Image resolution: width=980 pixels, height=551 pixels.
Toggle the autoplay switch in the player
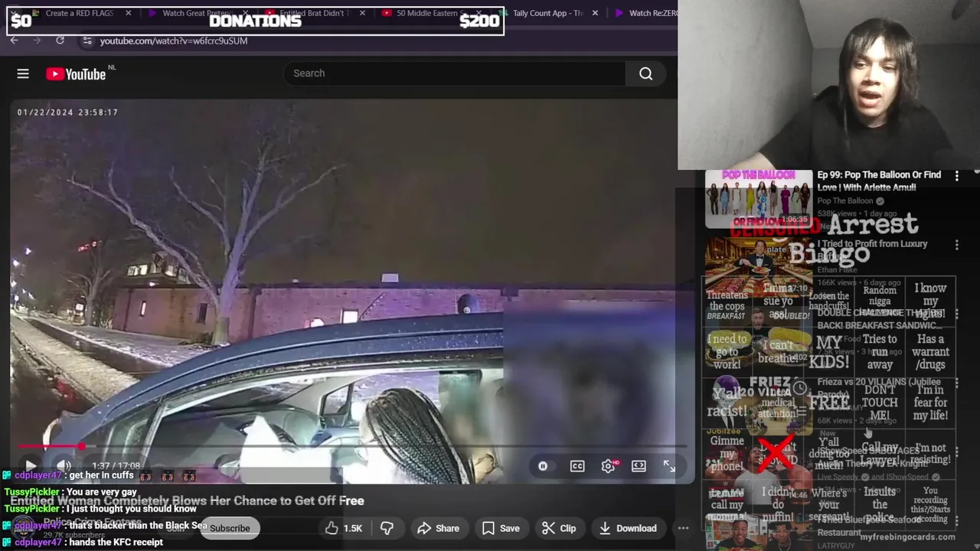coord(543,466)
